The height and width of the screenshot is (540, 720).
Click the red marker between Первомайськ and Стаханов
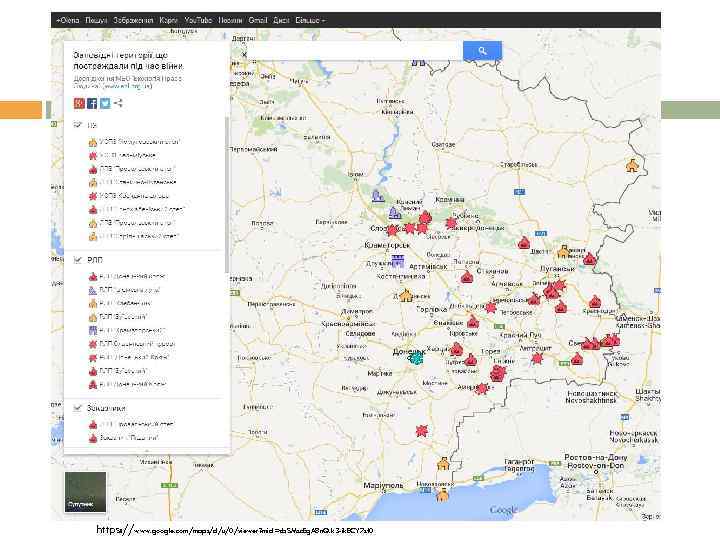point(467,277)
